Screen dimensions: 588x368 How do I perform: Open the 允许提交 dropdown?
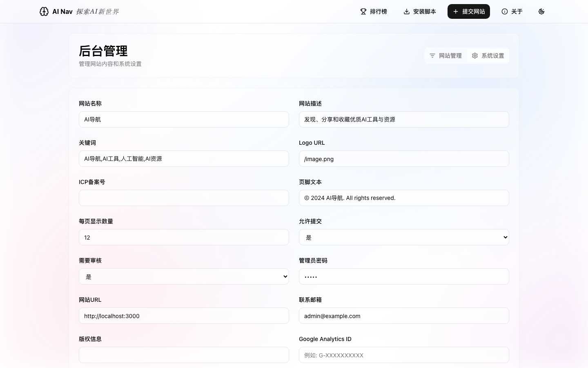click(x=404, y=237)
